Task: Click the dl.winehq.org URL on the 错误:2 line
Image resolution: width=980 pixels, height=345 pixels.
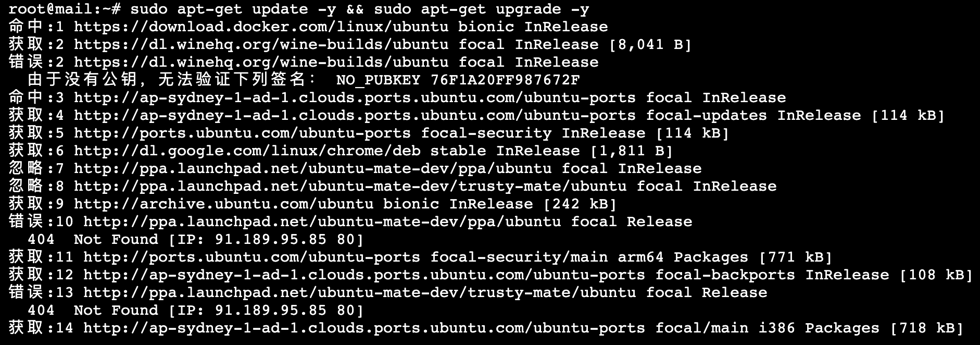Action: tap(261, 62)
